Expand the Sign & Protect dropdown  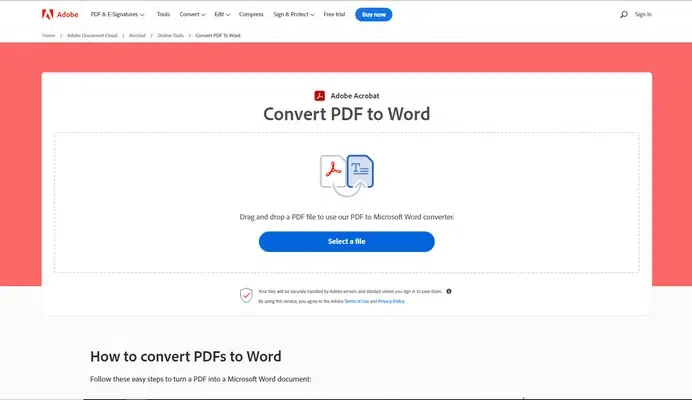click(x=294, y=15)
